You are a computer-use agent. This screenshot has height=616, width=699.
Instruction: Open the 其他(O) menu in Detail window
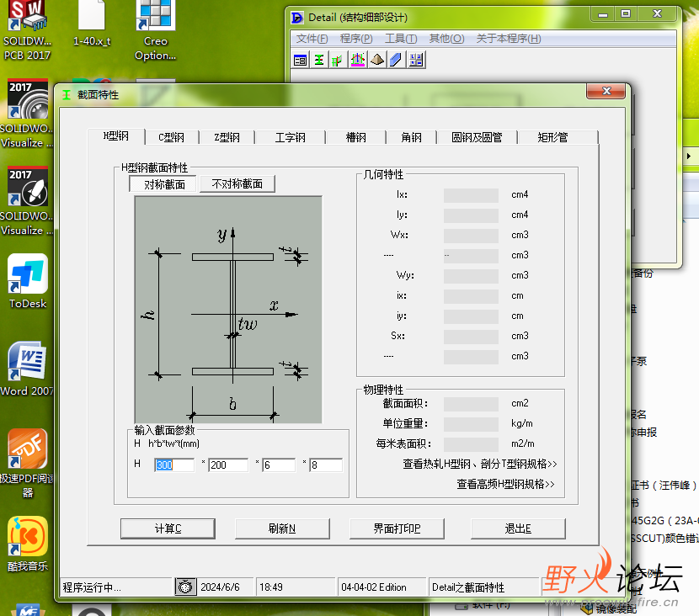pos(446,39)
